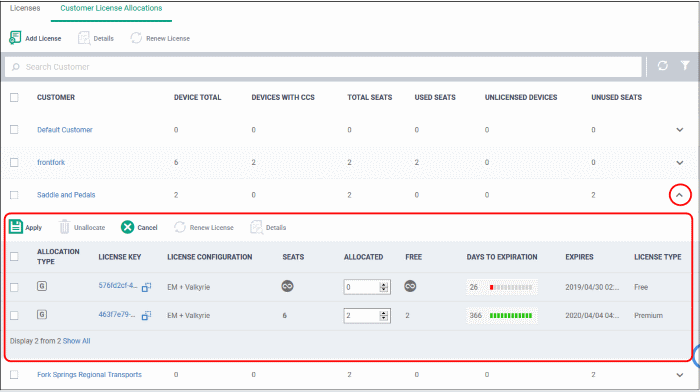
Task: Sort by Unlicensed Devices header
Action: (521, 97)
